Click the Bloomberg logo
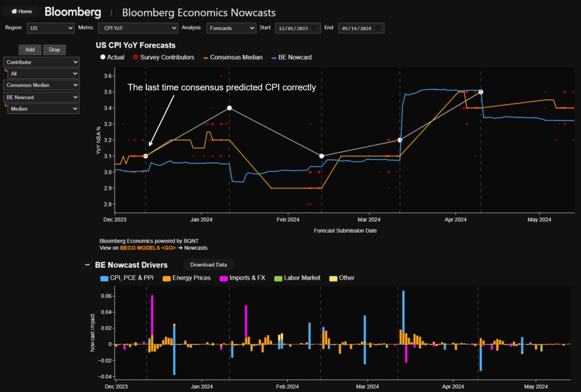 73,11
